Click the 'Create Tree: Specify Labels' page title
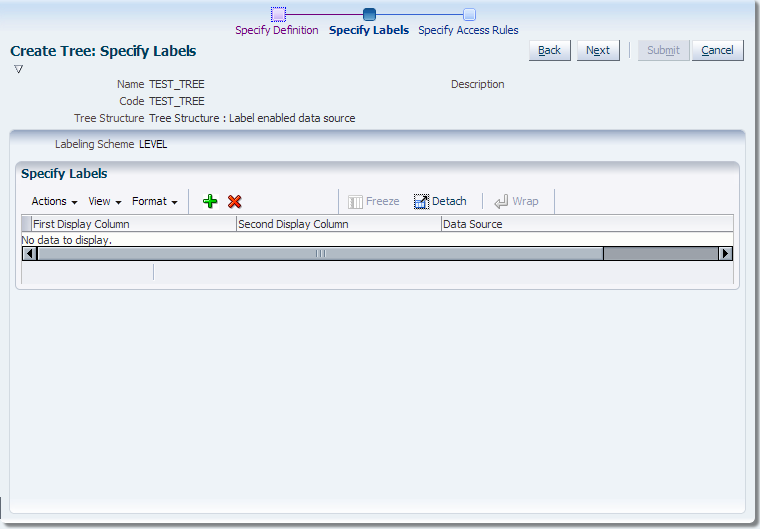This screenshot has height=529, width=760. (x=103, y=51)
